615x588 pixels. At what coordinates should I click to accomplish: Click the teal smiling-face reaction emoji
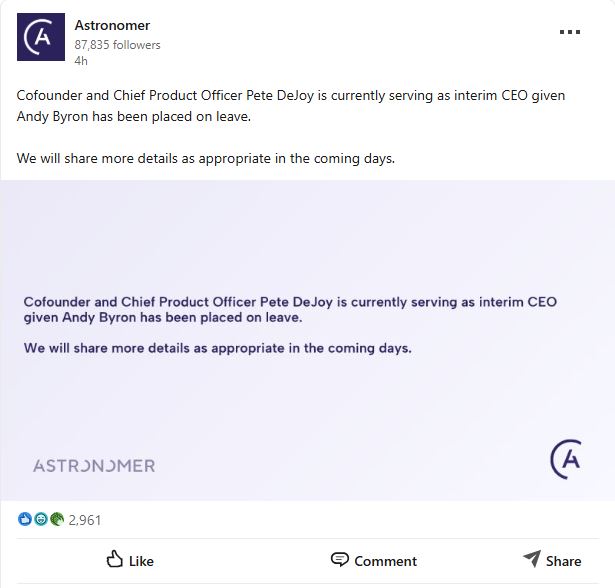(x=41, y=520)
